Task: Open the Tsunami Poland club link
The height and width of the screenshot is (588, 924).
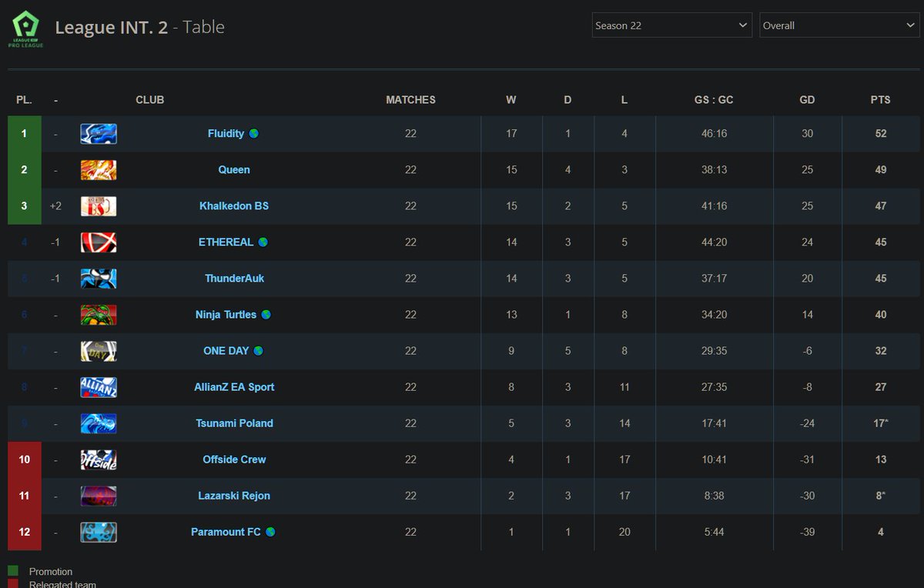Action: (234, 423)
